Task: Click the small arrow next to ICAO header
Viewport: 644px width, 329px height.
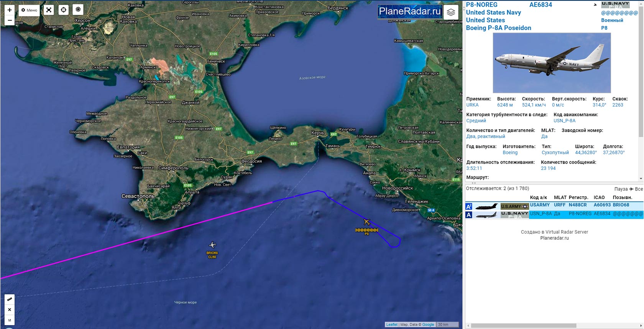Action: 595,5
